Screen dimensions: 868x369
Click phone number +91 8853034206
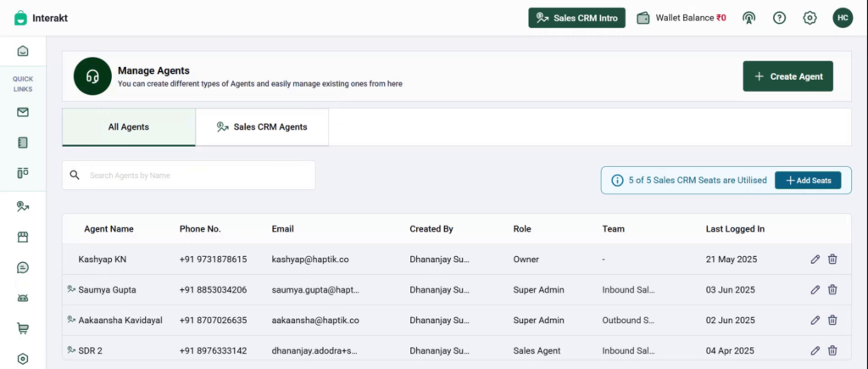coord(213,290)
